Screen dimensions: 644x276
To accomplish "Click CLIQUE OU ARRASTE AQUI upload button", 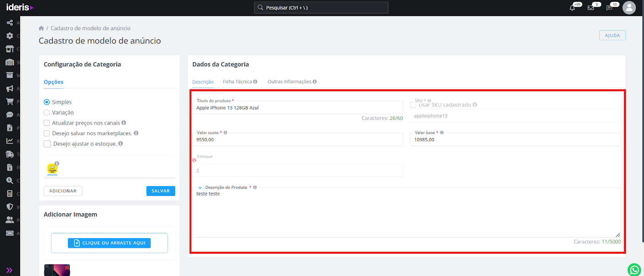I will [x=109, y=243].
